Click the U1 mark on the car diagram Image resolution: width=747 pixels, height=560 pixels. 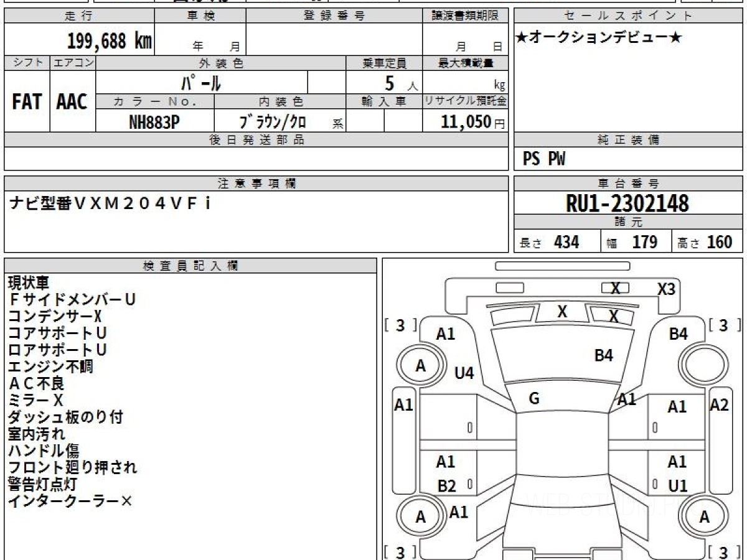pos(678,486)
